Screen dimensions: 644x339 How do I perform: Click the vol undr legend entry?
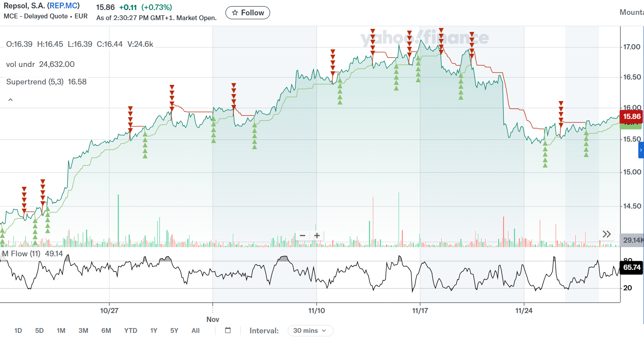click(x=19, y=64)
